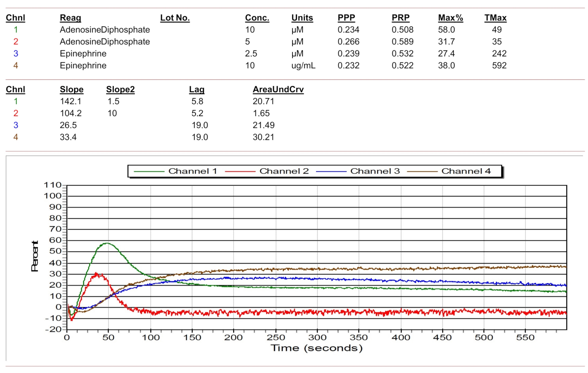Click Channel 2 legend entry
The image size is (588, 373).
point(267,171)
